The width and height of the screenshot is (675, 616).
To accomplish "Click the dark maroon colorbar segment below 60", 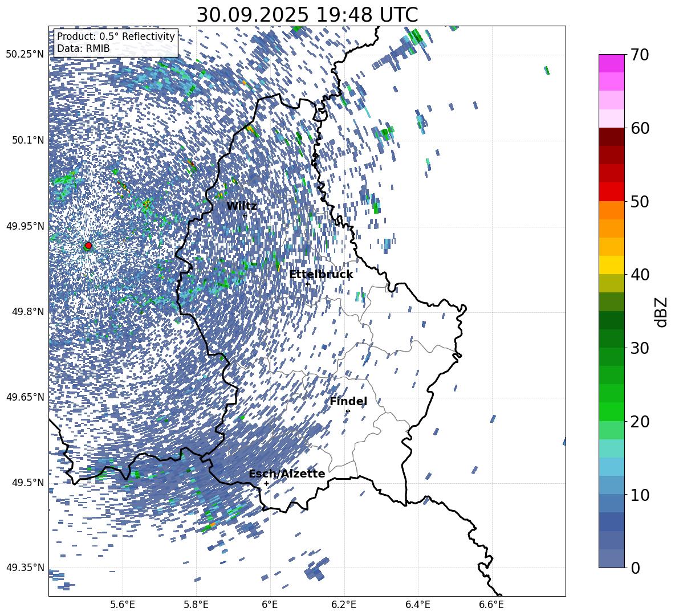I will click(611, 137).
